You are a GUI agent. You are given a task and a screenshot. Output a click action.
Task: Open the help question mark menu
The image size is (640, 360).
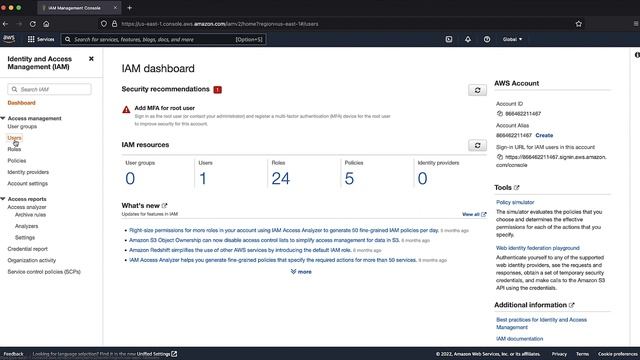[x=487, y=39]
